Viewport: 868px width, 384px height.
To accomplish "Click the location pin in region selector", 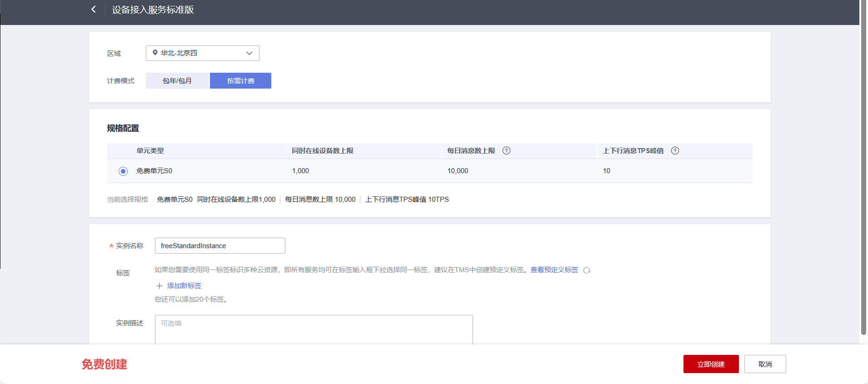I will coord(155,53).
